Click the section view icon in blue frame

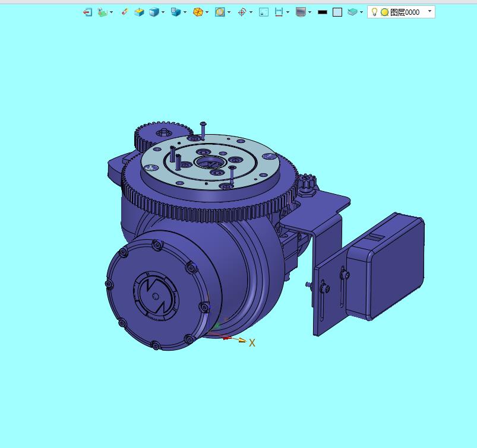[220, 12]
